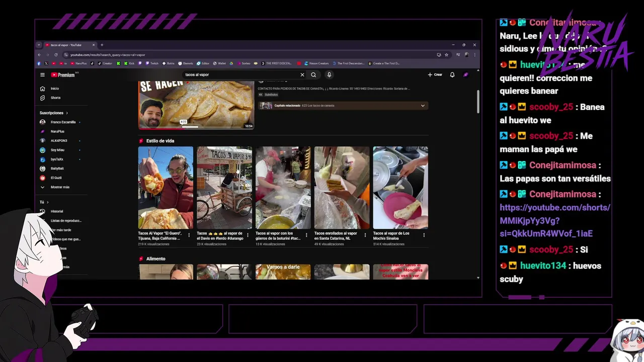This screenshot has width=644, height=362.
Task: Open the Twitch bookmark
Action: [152, 63]
